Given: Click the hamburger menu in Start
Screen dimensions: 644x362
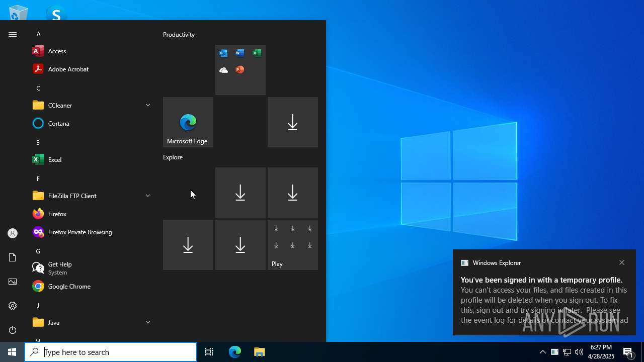Looking at the screenshot, I should pyautogui.click(x=13, y=34).
